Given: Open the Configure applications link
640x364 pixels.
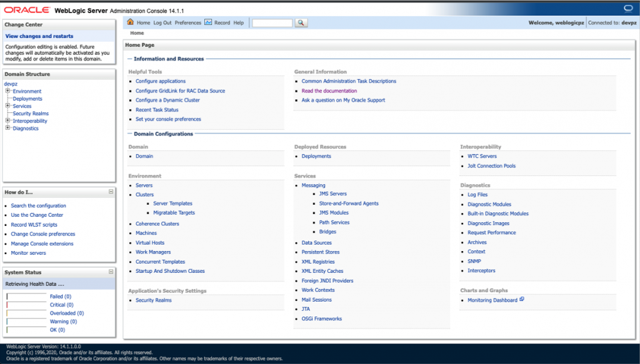Looking at the screenshot, I should coord(161,81).
